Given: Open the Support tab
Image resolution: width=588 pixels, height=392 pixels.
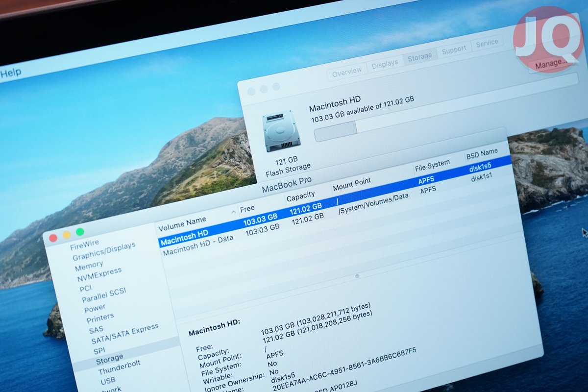Looking at the screenshot, I should click(454, 50).
